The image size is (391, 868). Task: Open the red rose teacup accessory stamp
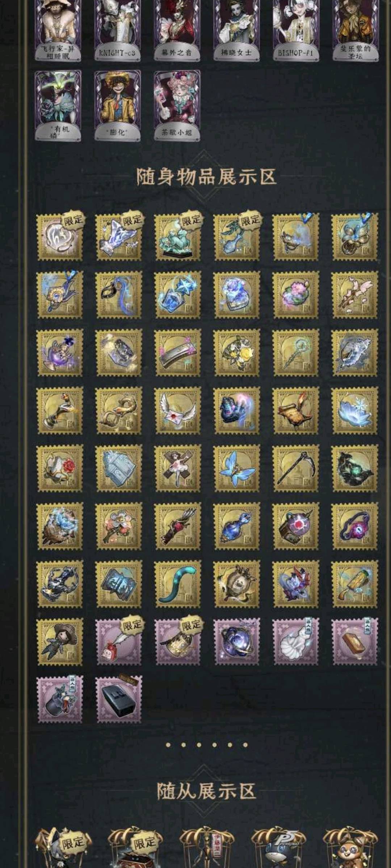click(x=60, y=468)
